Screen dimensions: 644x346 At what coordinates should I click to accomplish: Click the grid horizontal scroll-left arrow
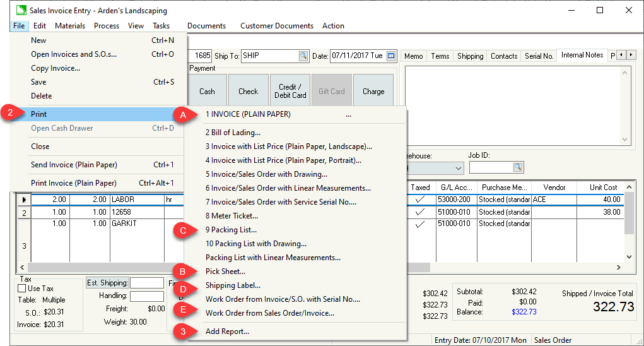pos(23,267)
